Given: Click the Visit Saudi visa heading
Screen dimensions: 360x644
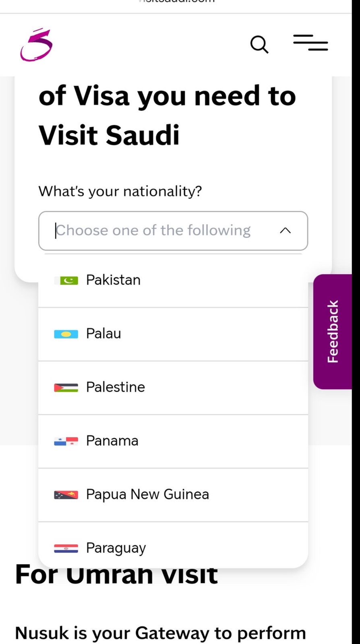Looking at the screenshot, I should [x=167, y=115].
